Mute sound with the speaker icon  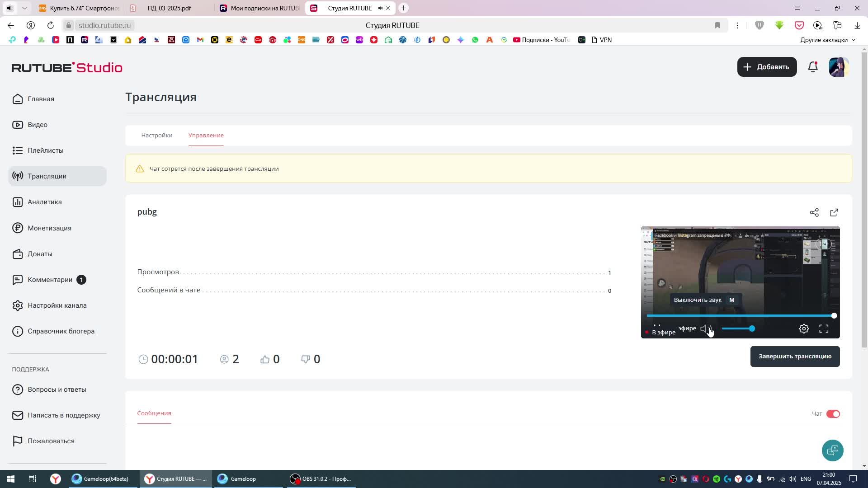(x=705, y=329)
